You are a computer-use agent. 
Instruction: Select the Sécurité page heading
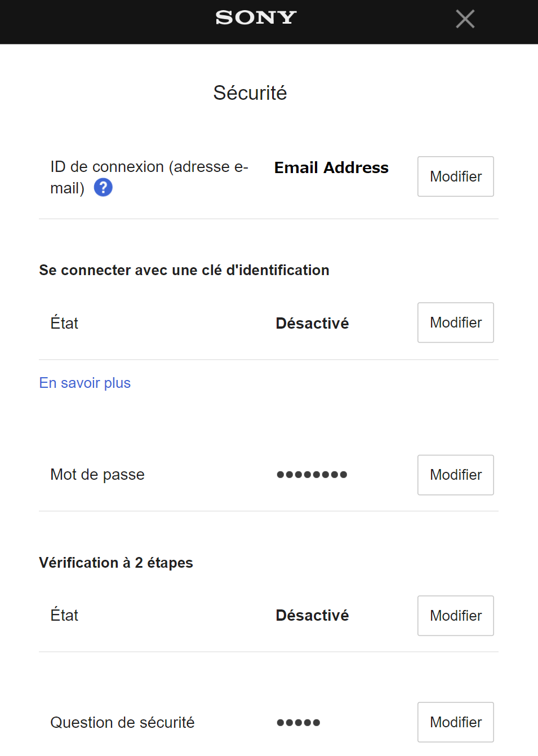[x=250, y=93]
